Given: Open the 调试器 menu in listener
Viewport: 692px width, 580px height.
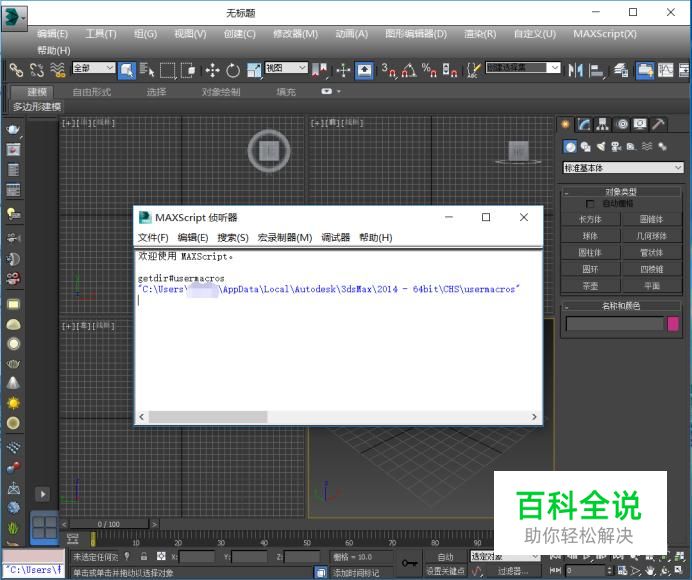Looking at the screenshot, I should pos(335,237).
